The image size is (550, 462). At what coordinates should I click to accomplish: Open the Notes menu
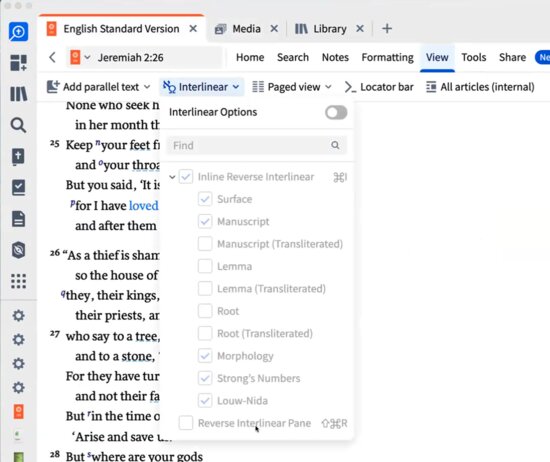pyautogui.click(x=335, y=57)
